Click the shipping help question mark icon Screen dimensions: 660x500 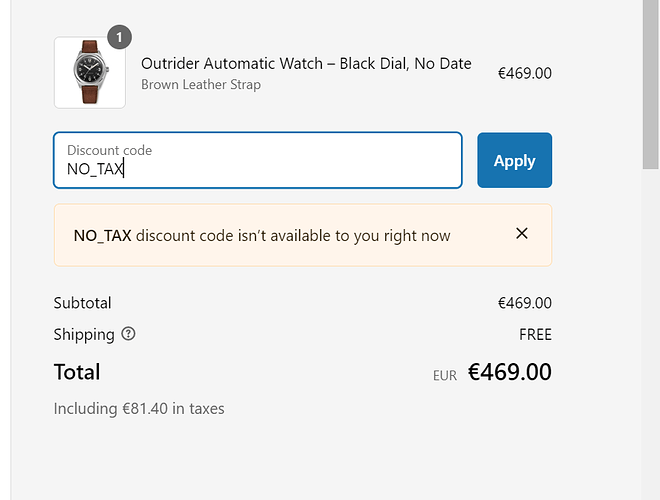(128, 334)
